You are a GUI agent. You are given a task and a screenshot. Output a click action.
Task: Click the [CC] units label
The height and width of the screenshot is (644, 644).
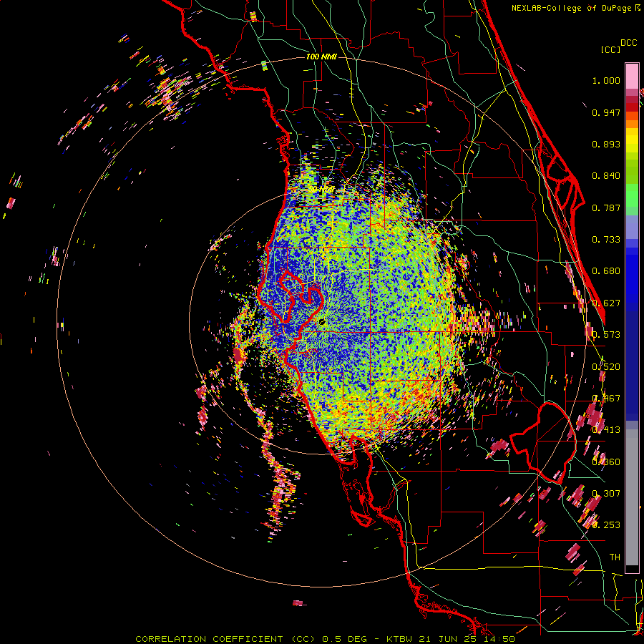pos(610,49)
